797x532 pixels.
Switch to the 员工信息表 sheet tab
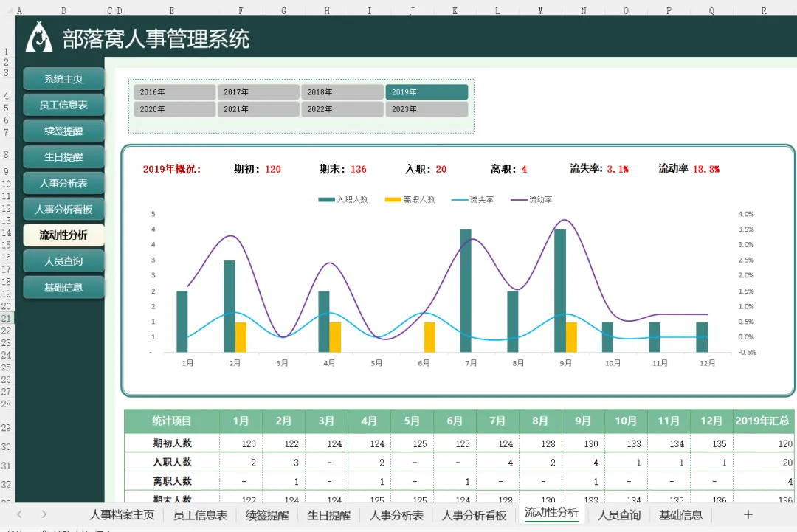coord(200,515)
